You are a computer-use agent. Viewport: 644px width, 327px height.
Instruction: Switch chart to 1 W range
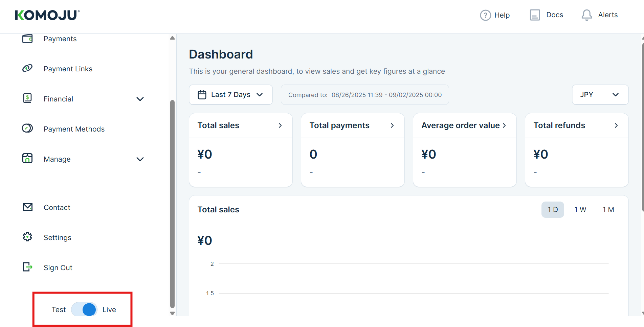coord(580,210)
